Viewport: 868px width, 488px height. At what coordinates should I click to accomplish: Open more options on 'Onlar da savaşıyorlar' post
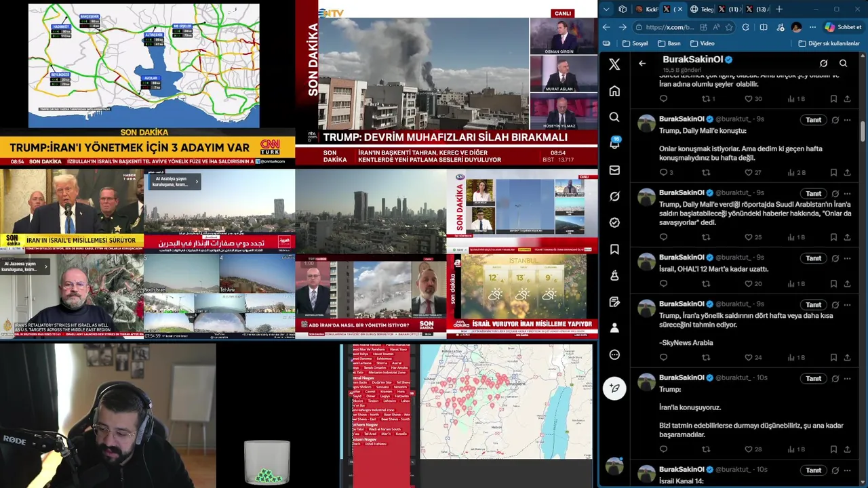pos(847,194)
